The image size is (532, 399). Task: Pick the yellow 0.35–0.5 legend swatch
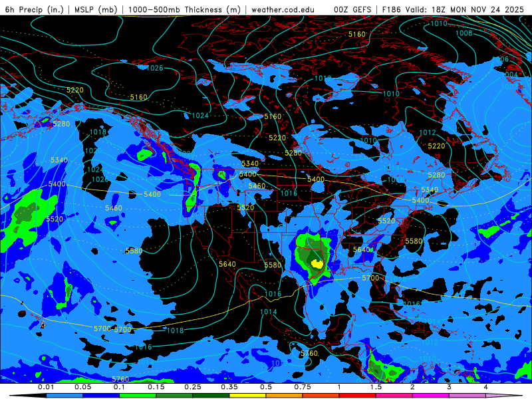(247, 396)
